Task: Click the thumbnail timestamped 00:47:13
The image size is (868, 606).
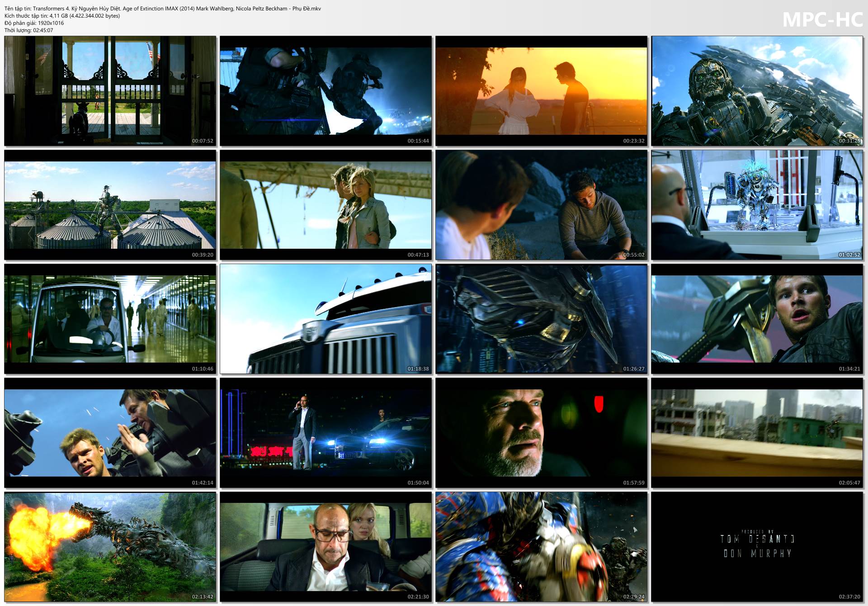Action: [325, 205]
